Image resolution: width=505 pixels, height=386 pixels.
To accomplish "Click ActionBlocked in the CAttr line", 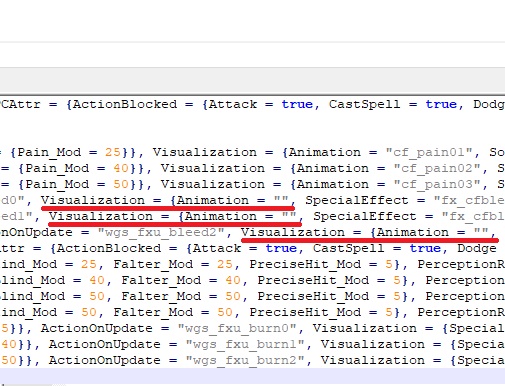I will coord(125,104).
